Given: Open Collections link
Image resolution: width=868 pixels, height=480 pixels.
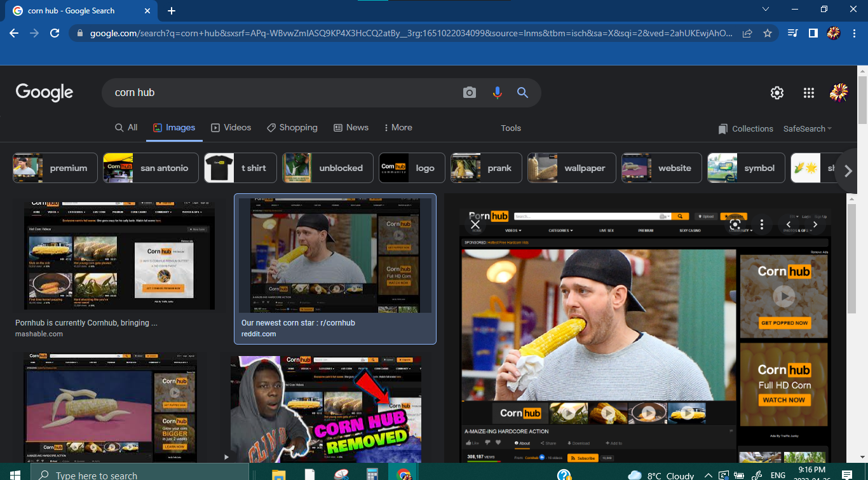Looking at the screenshot, I should click(745, 128).
